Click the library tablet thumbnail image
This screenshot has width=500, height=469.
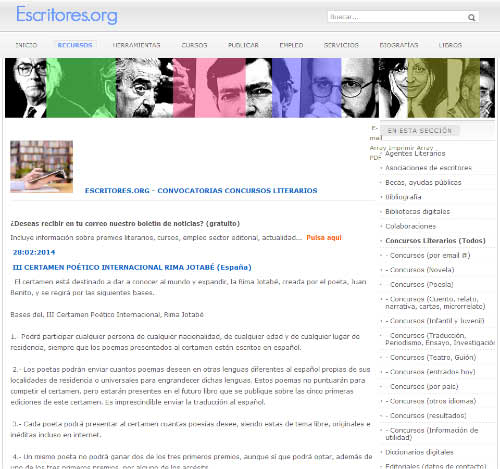tap(42, 167)
